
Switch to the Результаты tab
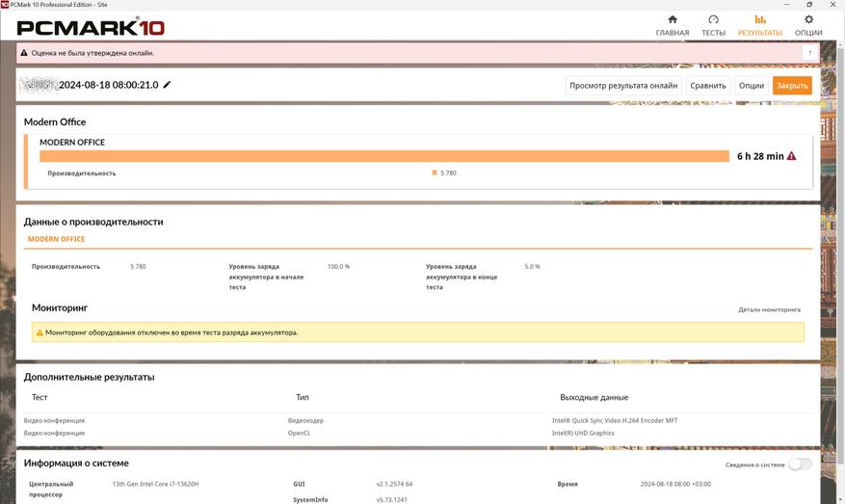pyautogui.click(x=760, y=26)
